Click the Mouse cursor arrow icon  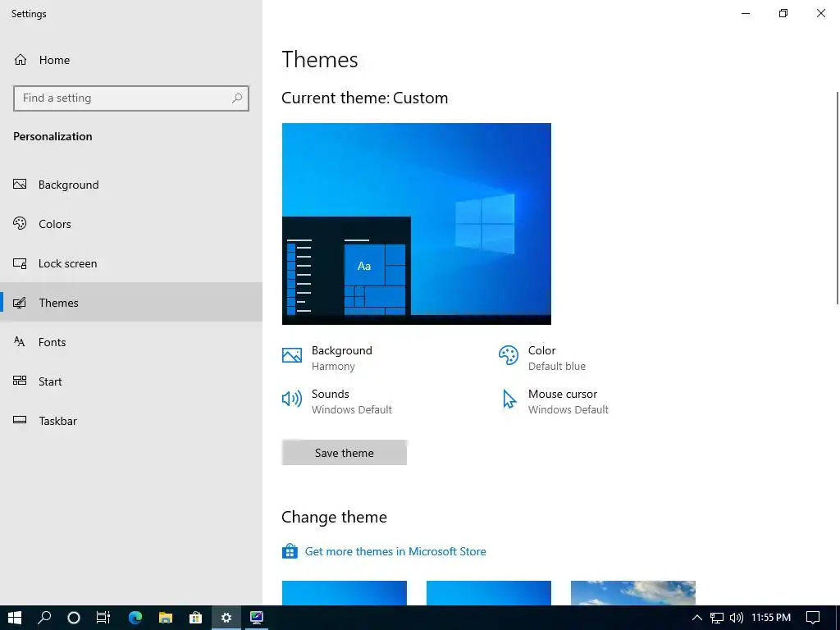tap(509, 399)
